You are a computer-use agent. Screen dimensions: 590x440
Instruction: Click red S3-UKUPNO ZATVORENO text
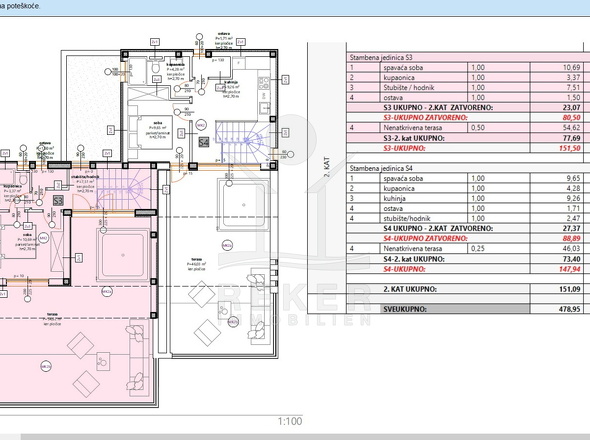[426, 117]
